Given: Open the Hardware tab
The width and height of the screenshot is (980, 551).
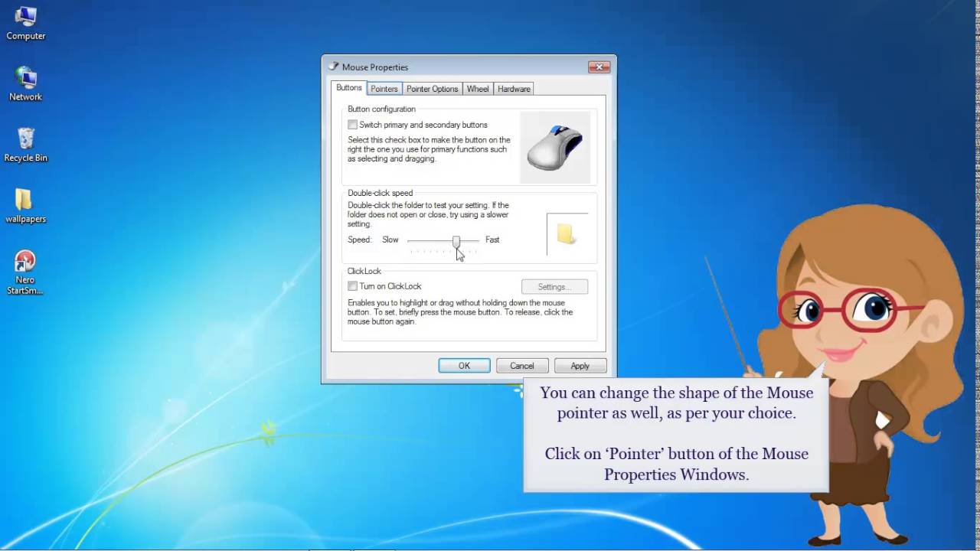Looking at the screenshot, I should (514, 89).
